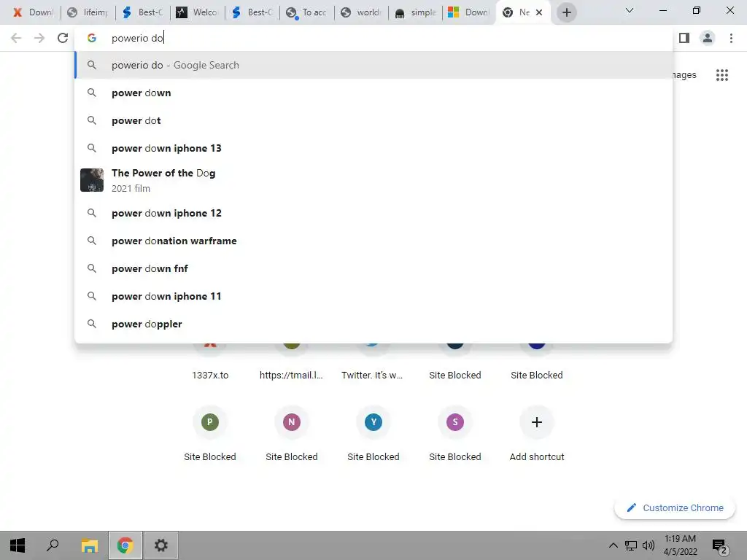Choose 'power donation warframe' suggestion

pyautogui.click(x=373, y=241)
